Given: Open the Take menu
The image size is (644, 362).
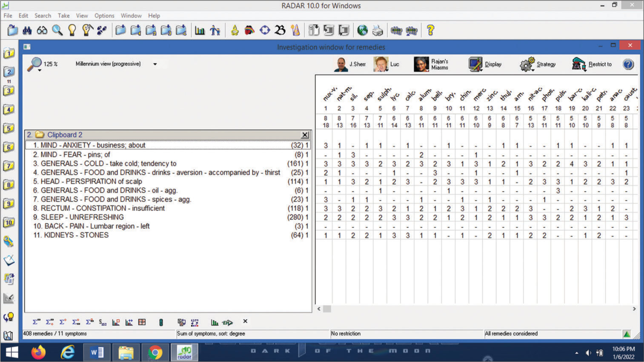Looking at the screenshot, I should click(63, 16).
